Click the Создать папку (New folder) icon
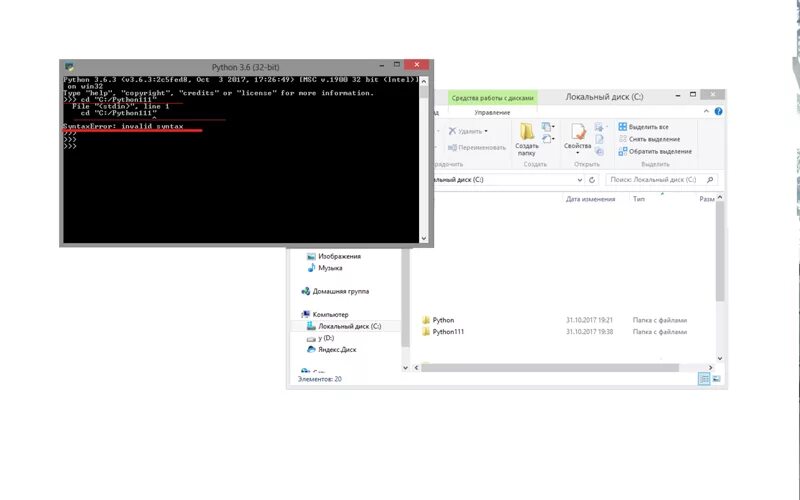This screenshot has height=500, width=800. [527, 132]
